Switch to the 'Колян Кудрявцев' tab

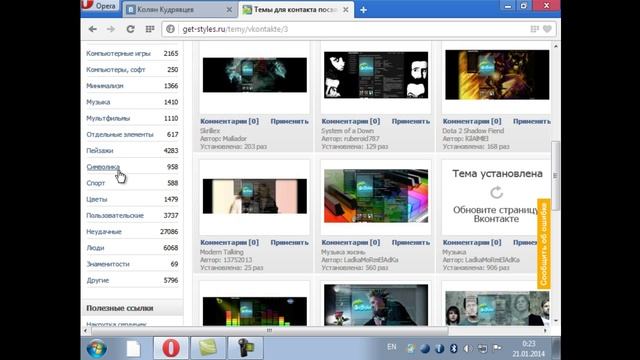pyautogui.click(x=180, y=9)
